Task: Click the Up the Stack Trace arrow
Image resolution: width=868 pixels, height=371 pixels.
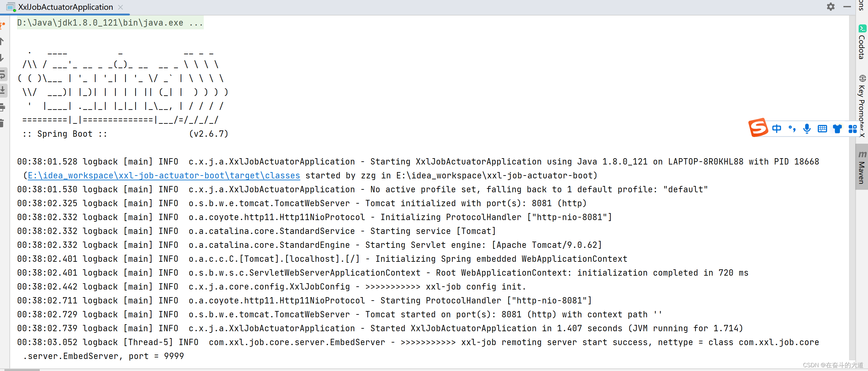Action: tap(2, 41)
